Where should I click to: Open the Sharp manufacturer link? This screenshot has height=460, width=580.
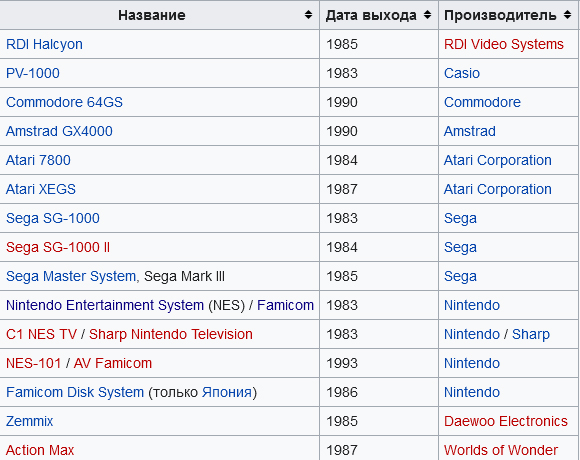pyautogui.click(x=530, y=334)
